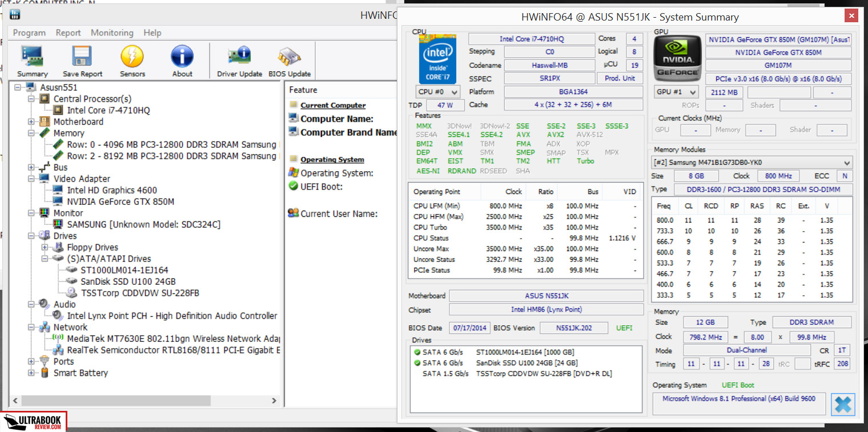This screenshot has width=868, height=432.
Task: Click the blue X button beside Operating System
Action: point(842,404)
